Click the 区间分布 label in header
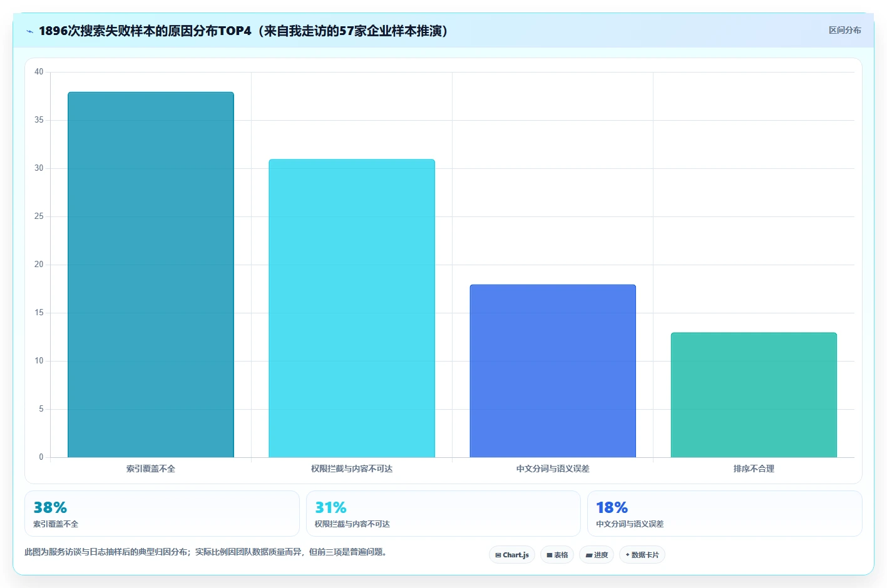 844,30
